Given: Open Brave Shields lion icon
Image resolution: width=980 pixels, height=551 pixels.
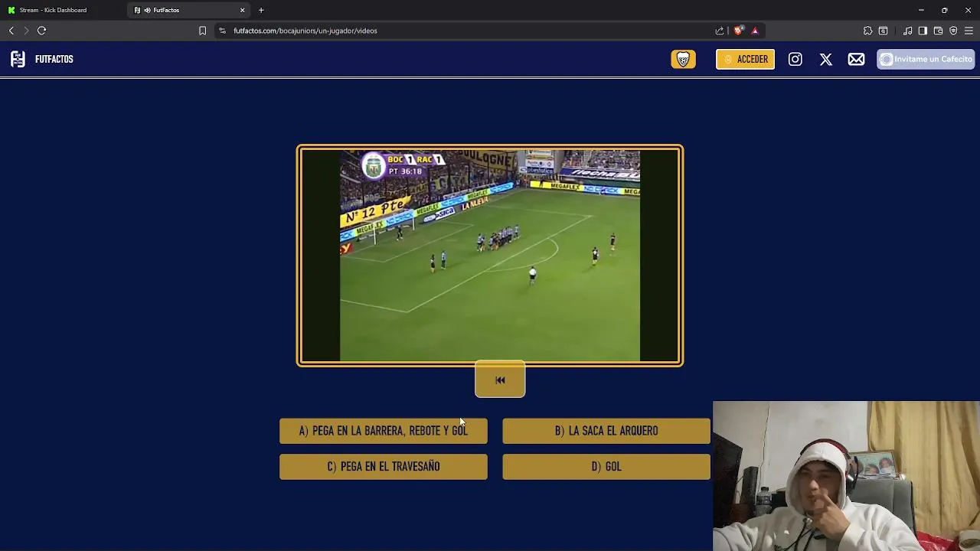Looking at the screenshot, I should pyautogui.click(x=738, y=31).
